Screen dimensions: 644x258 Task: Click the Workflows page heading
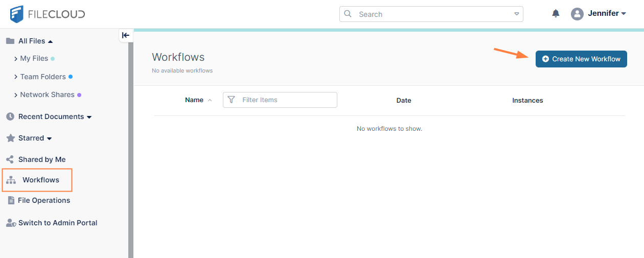tap(178, 57)
